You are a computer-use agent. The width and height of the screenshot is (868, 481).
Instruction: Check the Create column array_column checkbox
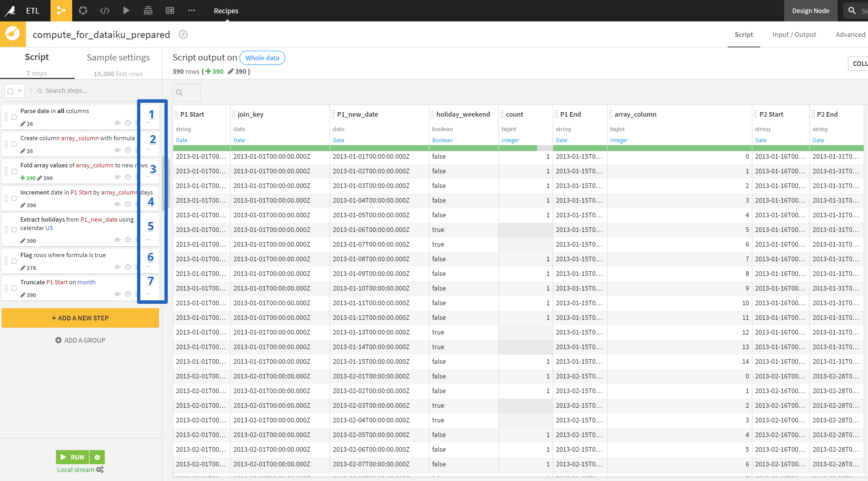coord(14,144)
